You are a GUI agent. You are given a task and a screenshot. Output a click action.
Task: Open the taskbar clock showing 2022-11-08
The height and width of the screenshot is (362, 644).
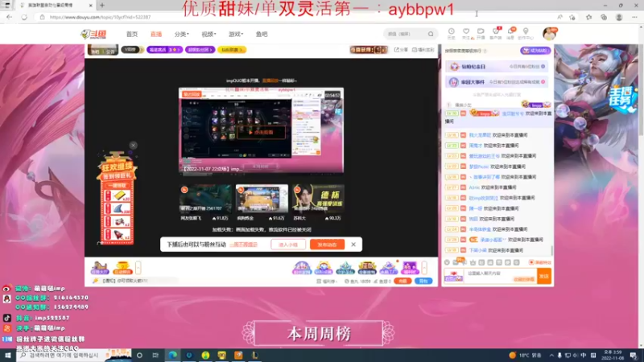[x=613, y=356]
